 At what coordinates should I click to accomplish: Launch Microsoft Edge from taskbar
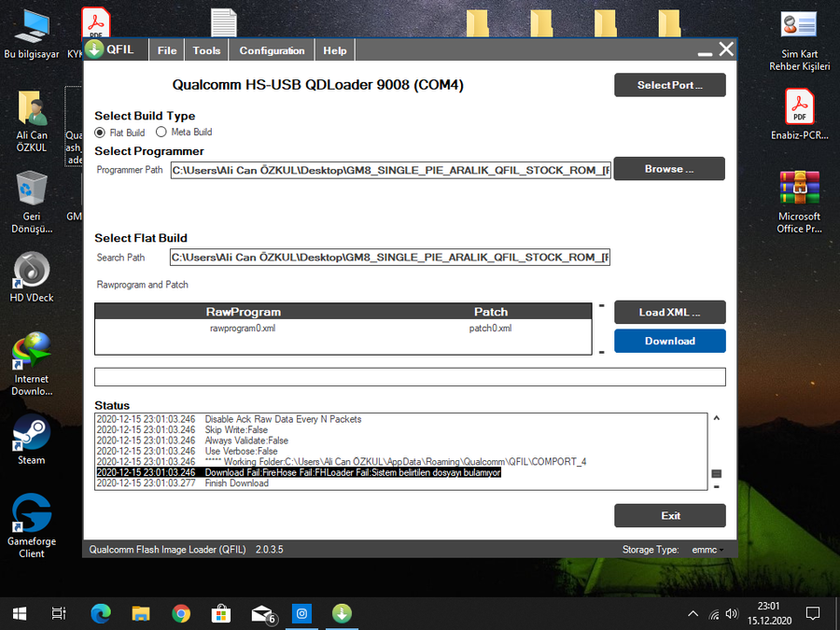pos(101,613)
